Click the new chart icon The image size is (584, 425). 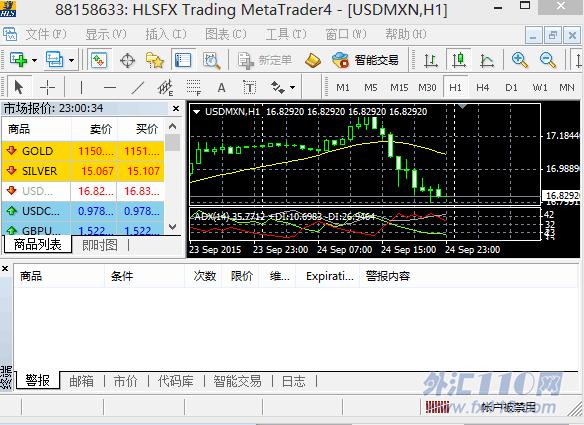(18, 60)
